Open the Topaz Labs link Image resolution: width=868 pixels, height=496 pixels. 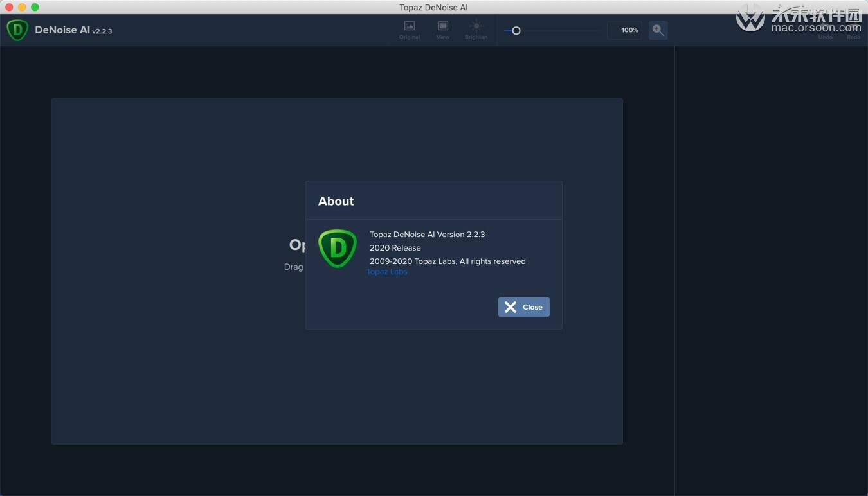(x=387, y=272)
